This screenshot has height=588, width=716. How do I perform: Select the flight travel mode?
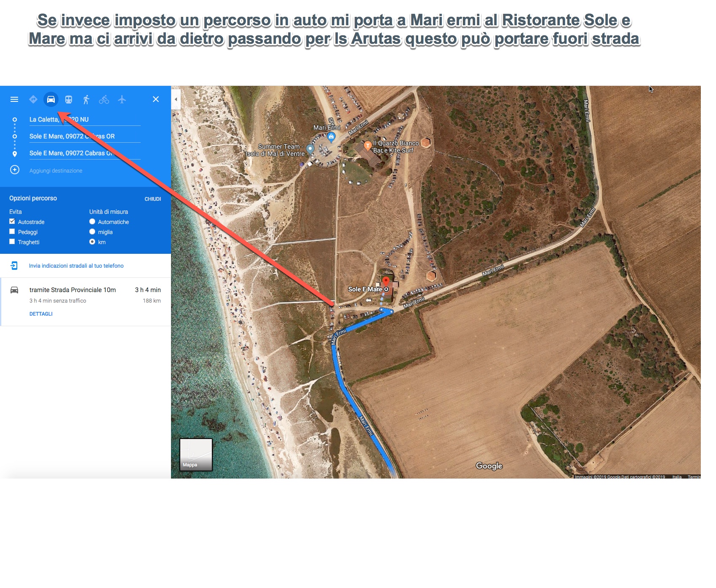(122, 99)
